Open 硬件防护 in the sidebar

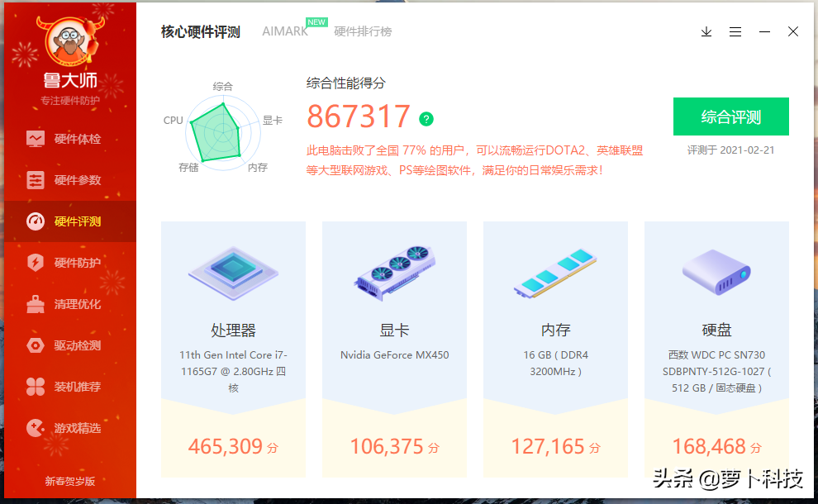click(70, 263)
